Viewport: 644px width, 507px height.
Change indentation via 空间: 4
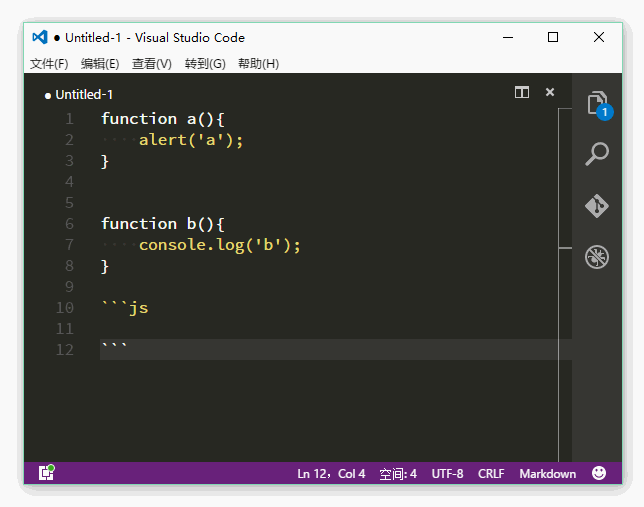[398, 474]
